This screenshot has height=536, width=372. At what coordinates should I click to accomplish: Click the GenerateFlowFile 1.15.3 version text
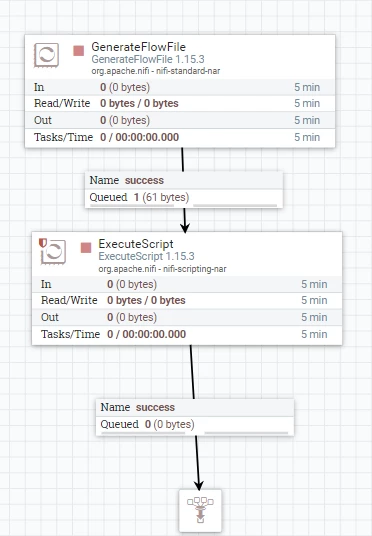[x=148, y=59]
